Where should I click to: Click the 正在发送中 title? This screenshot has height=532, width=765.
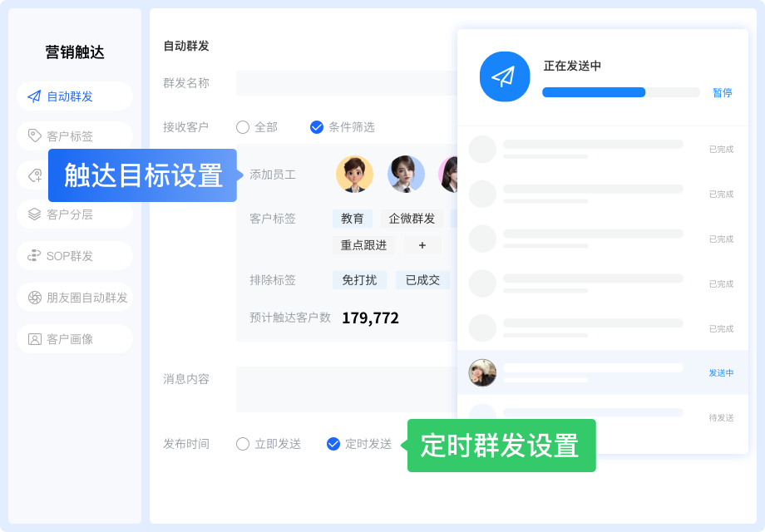[x=572, y=66]
